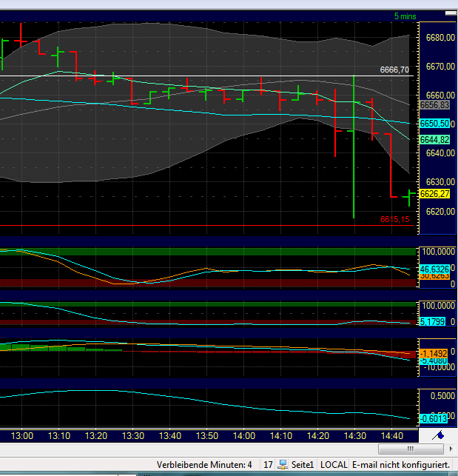The height and width of the screenshot is (476, 458).
Task: Click the yellow 6626,27 current price tag
Action: [x=434, y=194]
